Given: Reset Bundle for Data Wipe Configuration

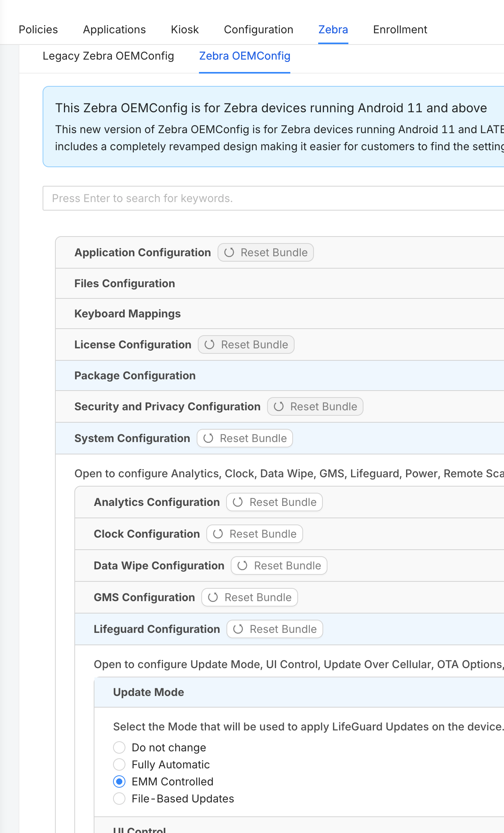Looking at the screenshot, I should click(x=279, y=566).
